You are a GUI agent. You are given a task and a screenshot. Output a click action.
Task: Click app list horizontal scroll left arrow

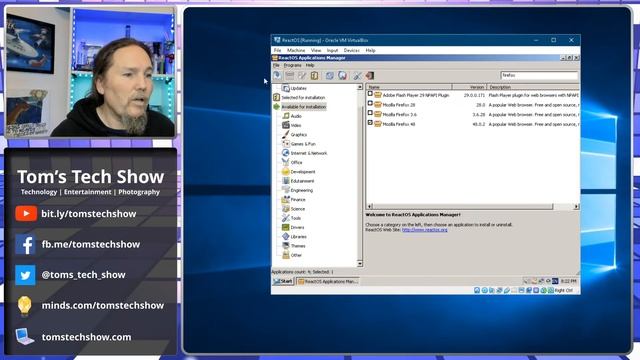369,207
